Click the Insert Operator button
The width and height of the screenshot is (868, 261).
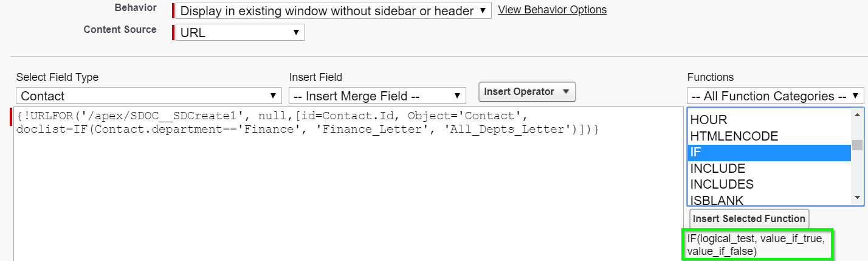527,92
